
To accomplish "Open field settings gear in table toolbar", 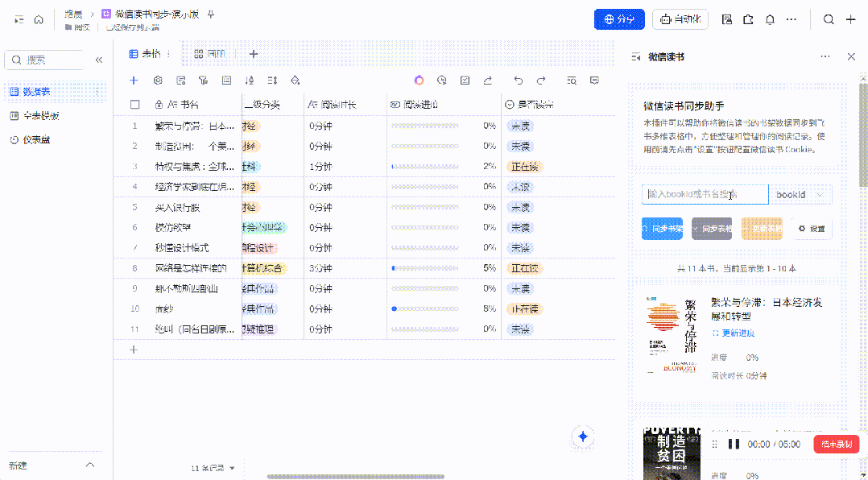I will point(158,81).
